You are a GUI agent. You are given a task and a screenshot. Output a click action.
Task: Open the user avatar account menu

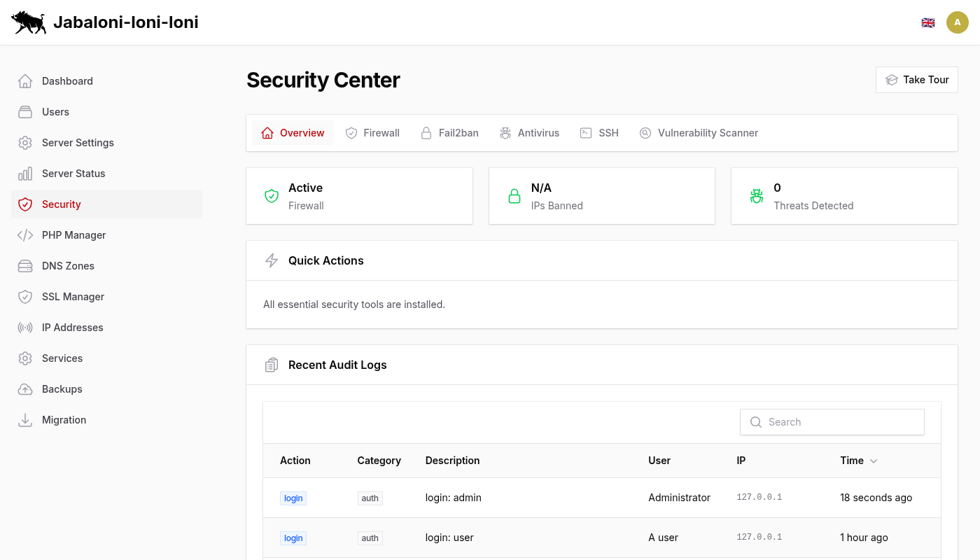point(958,22)
